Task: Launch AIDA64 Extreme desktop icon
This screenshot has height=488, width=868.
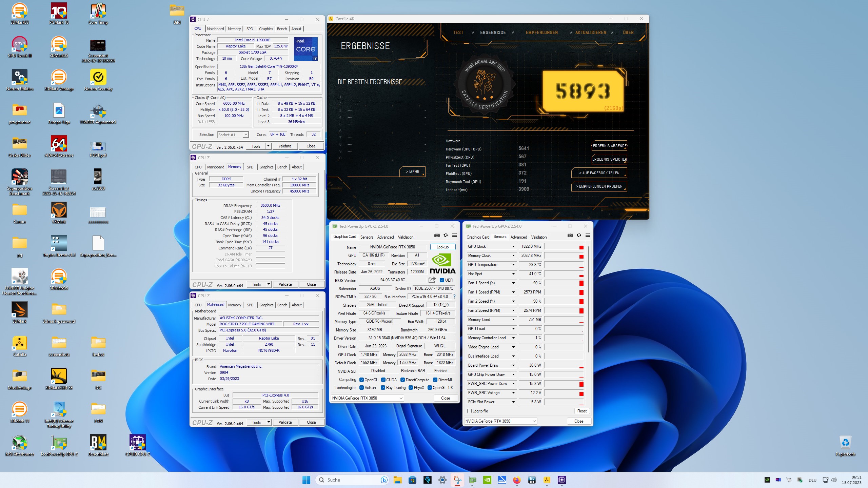Action: click(x=59, y=147)
